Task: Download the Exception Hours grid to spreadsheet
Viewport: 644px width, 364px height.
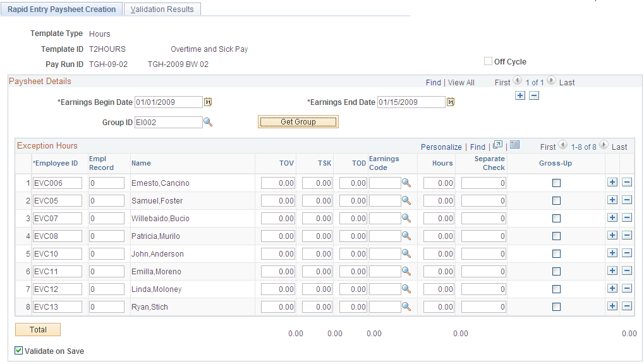Action: (x=514, y=145)
